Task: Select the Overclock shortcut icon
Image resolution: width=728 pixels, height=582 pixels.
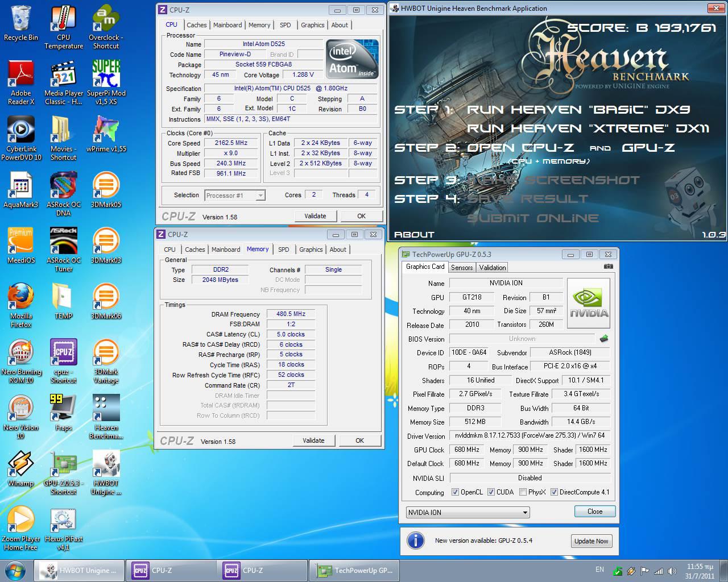Action: 106,27
